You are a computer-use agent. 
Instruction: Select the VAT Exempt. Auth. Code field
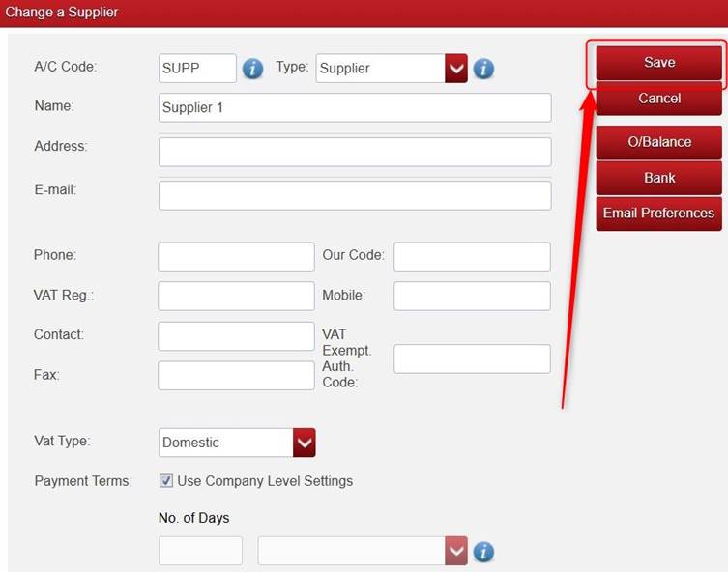[472, 358]
